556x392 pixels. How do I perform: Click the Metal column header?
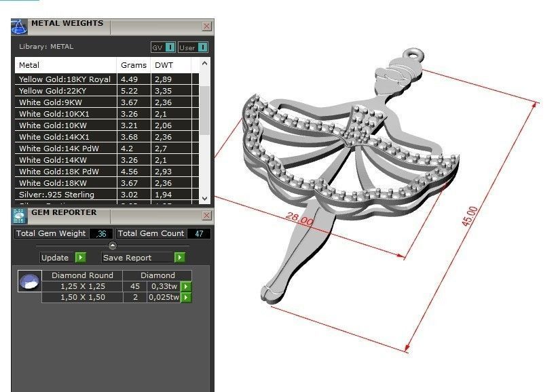pos(66,65)
